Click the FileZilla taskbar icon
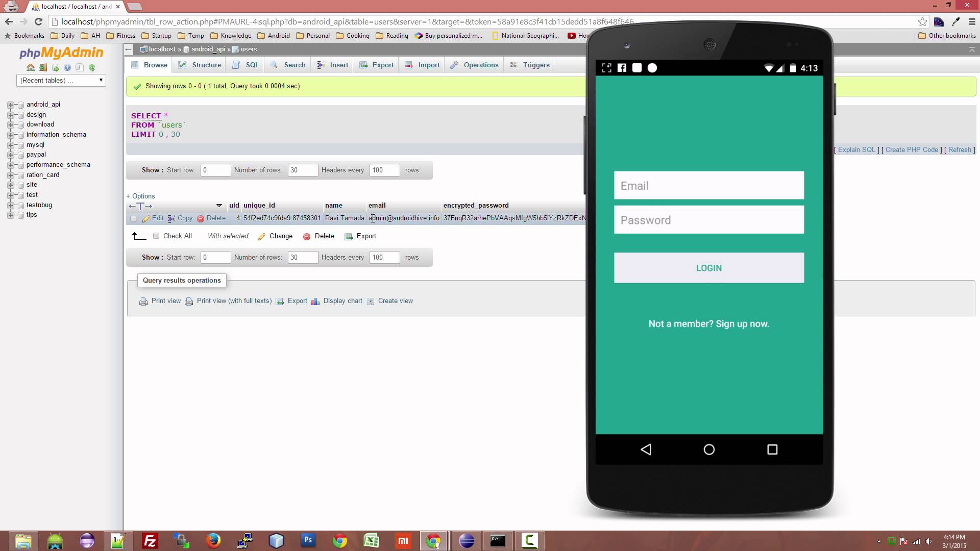Viewport: 980px width, 551px height. pos(150,540)
